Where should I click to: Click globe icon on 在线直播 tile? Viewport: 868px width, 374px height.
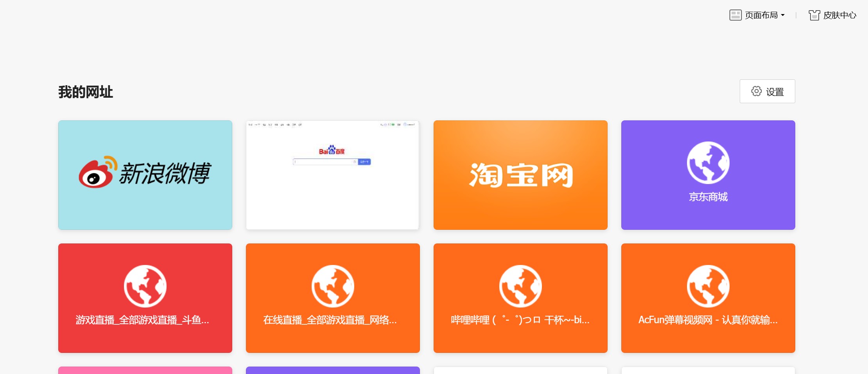pos(333,286)
